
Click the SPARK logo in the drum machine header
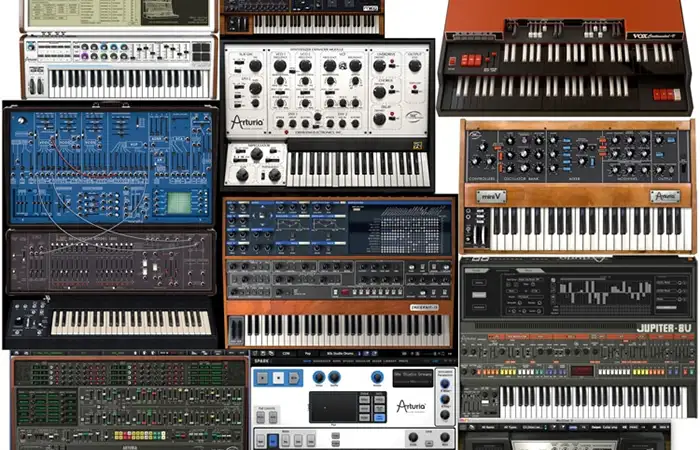tap(262, 361)
